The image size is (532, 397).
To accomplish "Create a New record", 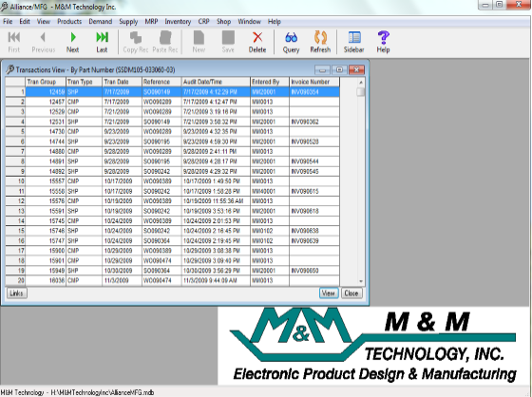I will [x=199, y=42].
